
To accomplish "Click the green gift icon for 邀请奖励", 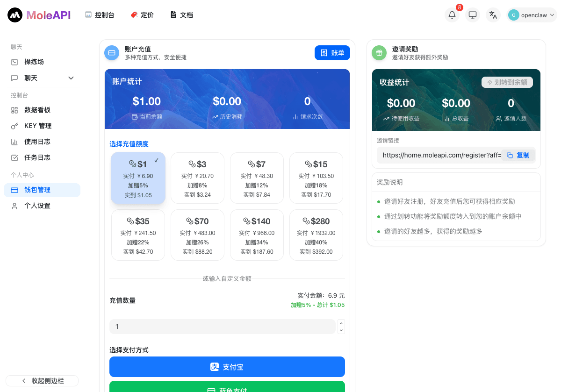I will point(379,53).
